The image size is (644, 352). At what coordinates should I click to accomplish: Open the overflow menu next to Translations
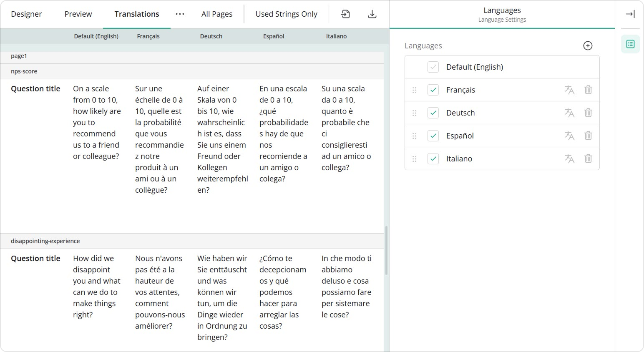180,14
